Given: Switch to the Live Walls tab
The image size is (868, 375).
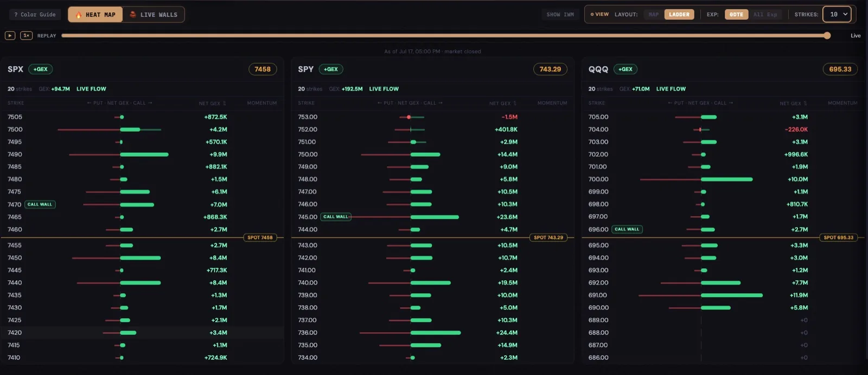Looking at the screenshot, I should [154, 15].
